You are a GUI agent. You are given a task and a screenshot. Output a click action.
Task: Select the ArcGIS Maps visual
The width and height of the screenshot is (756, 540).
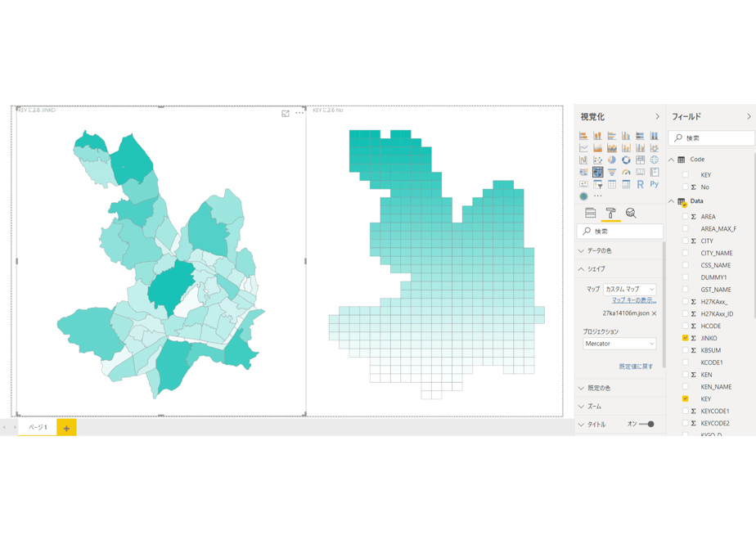583,196
